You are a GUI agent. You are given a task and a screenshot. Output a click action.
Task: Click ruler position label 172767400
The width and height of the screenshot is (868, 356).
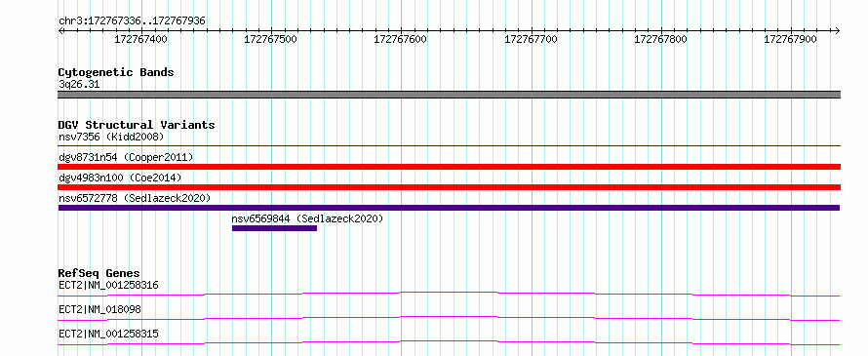pos(140,39)
